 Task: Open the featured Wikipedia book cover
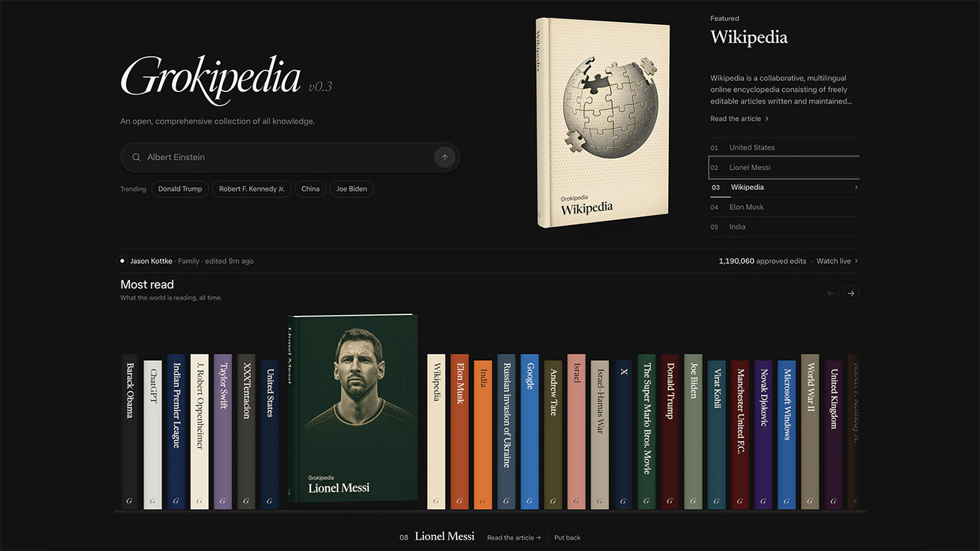point(603,123)
